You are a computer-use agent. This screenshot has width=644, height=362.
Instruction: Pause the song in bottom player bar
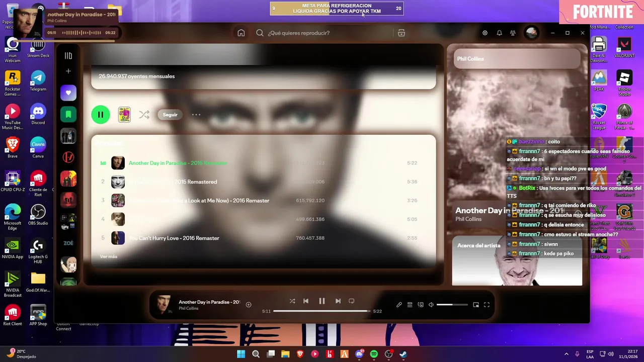(x=322, y=301)
